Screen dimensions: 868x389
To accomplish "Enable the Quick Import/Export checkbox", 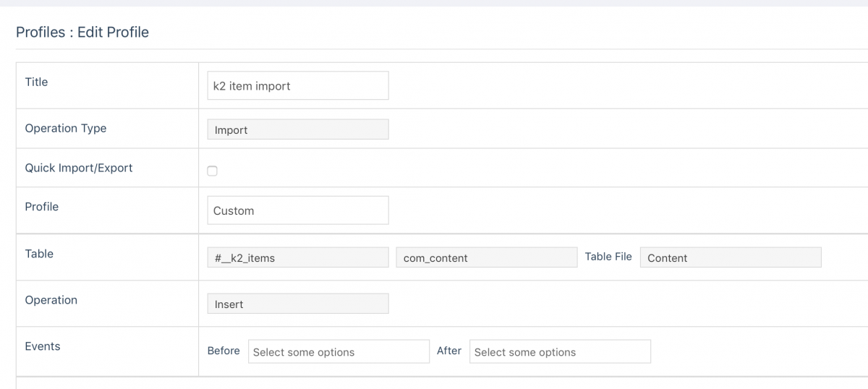I will [x=212, y=171].
